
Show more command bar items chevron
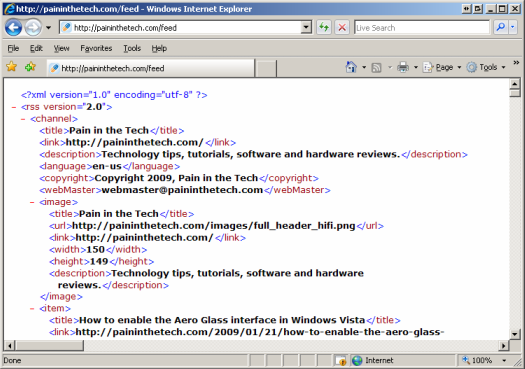pyautogui.click(x=516, y=63)
